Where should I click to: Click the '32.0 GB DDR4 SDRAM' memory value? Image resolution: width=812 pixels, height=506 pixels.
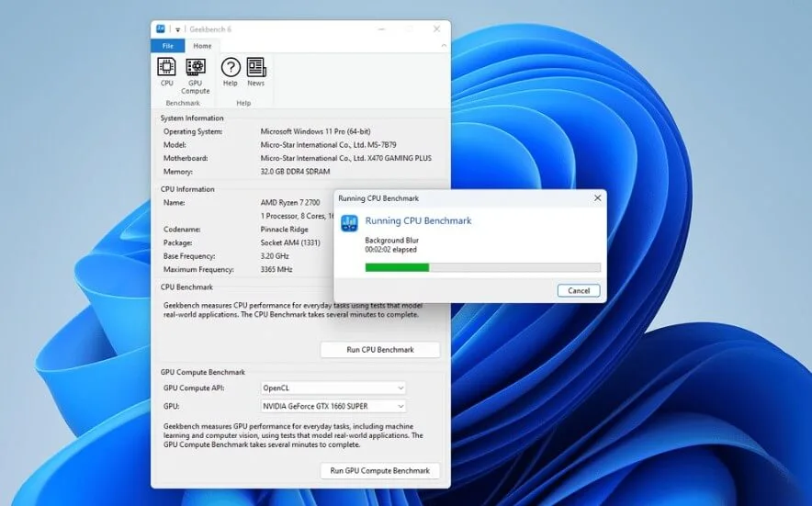(295, 172)
